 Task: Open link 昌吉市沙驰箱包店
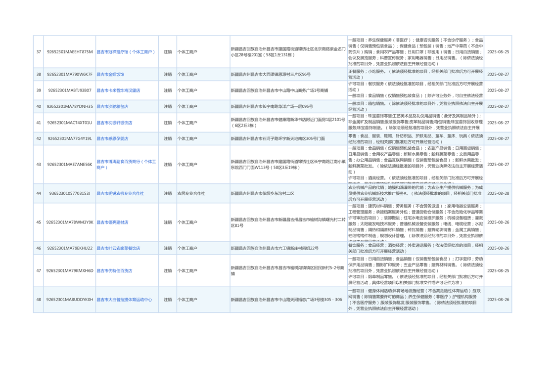(x=113, y=106)
